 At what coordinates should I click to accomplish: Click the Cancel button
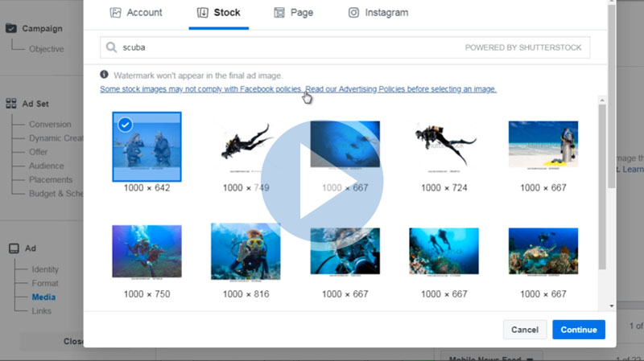click(524, 330)
